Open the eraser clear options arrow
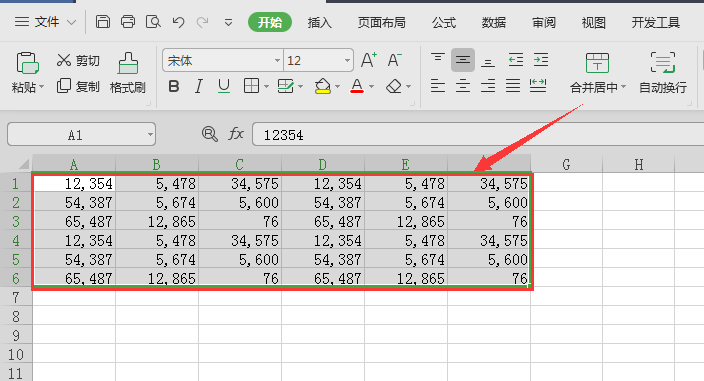The width and height of the screenshot is (704, 381). click(408, 87)
